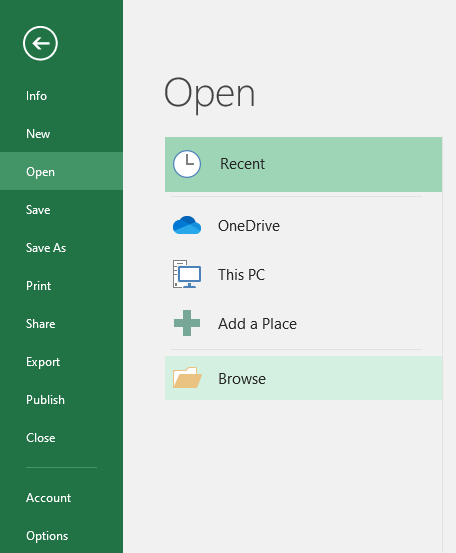Click the Browse folder icon
This screenshot has height=553, width=456.
click(187, 378)
